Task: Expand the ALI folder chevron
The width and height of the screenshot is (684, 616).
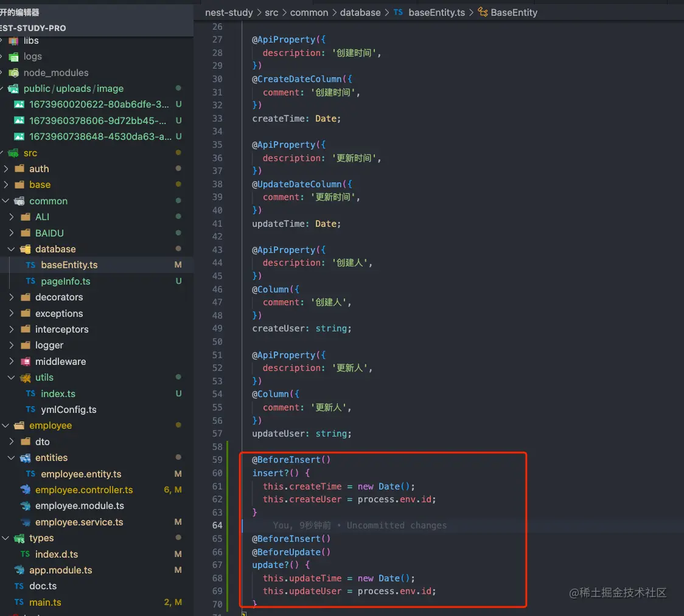Action: pos(12,217)
